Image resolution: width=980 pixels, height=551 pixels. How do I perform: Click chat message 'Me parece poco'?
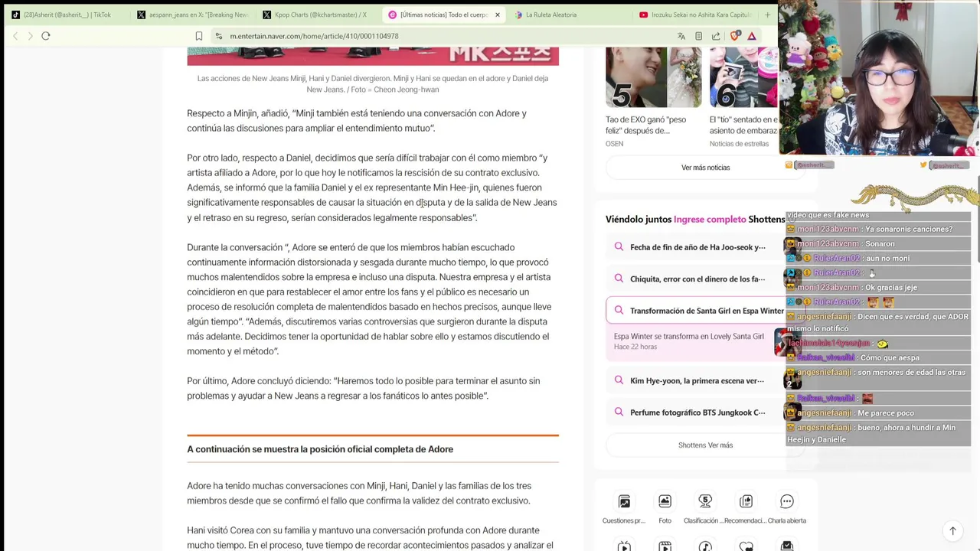886,413
